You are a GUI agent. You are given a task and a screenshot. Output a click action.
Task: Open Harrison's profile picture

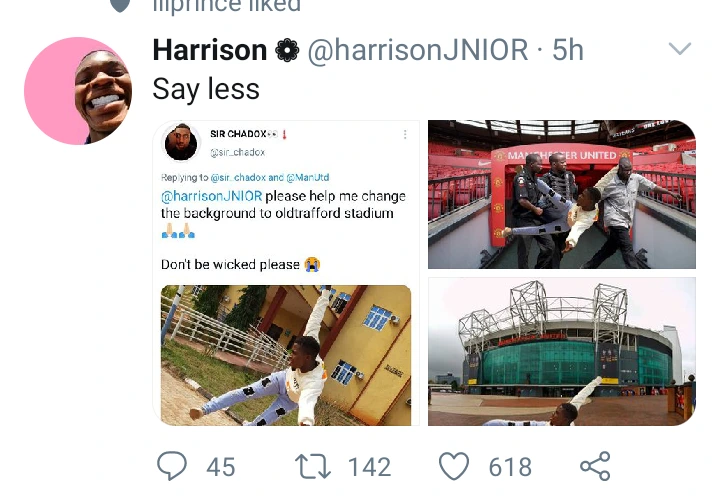[78, 91]
